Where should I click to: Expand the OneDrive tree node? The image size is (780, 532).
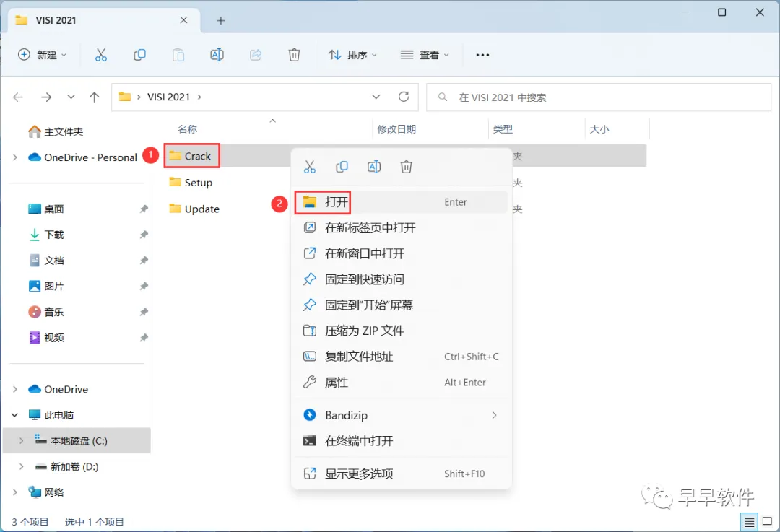[15, 389]
